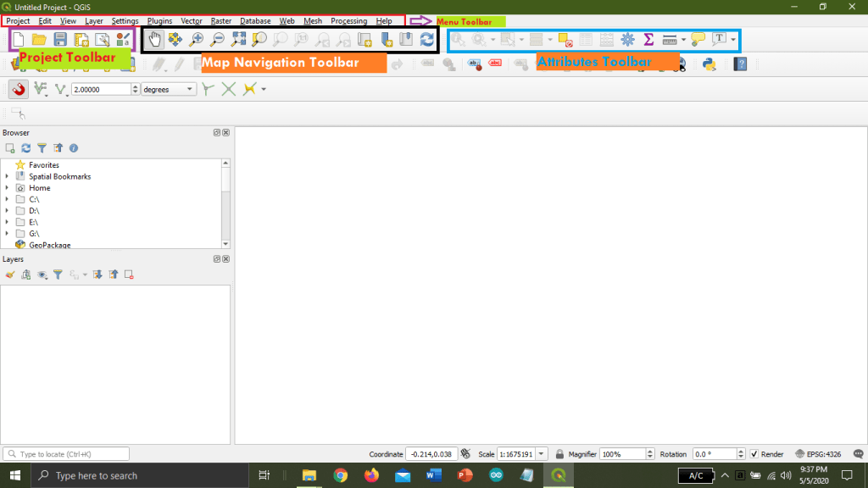
Task: Click the Deselect Features icon
Action: [x=565, y=40]
